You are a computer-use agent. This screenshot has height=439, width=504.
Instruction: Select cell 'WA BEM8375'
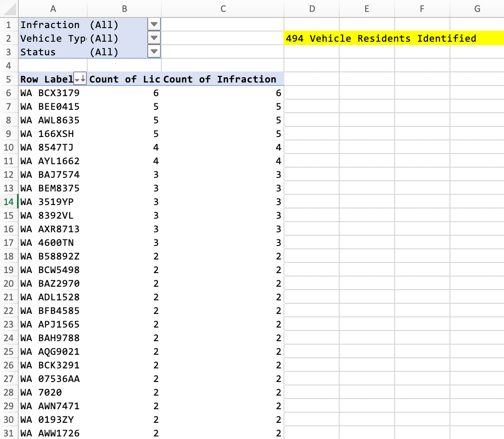coord(53,188)
